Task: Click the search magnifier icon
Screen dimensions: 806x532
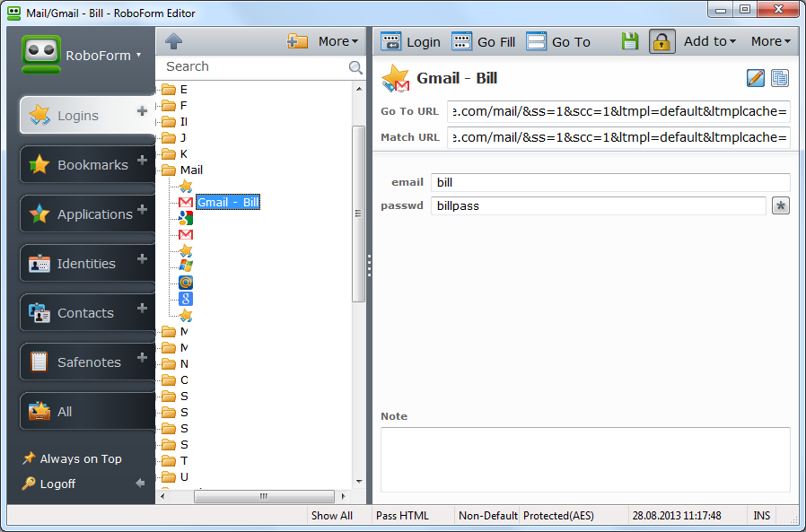Action: point(355,66)
